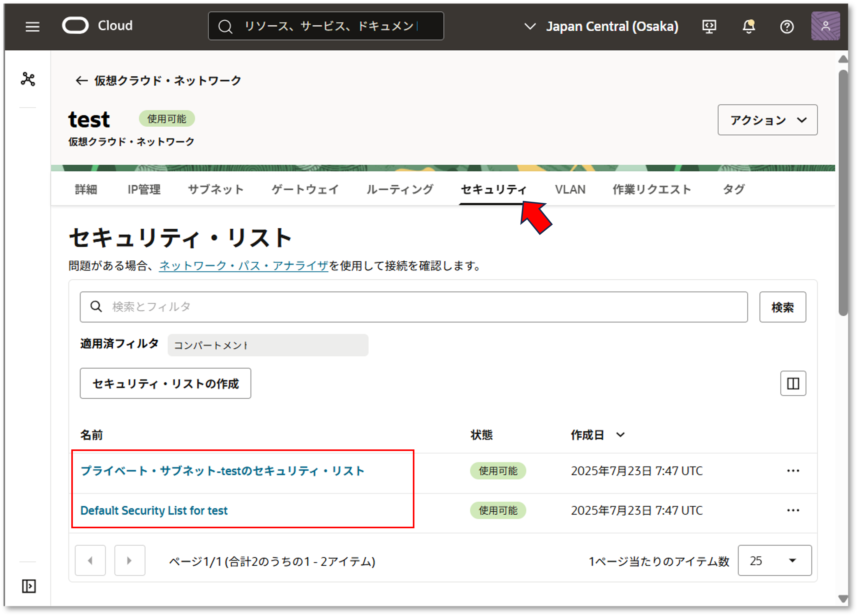Image resolution: width=858 pixels, height=616 pixels.
Task: Open the table column settings icon
Action: [x=793, y=384]
